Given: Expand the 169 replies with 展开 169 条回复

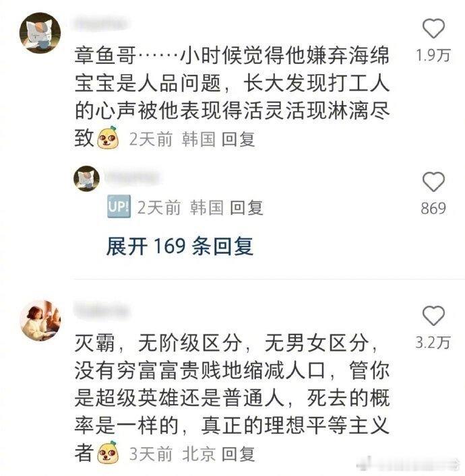Looking at the screenshot, I should point(180,246).
